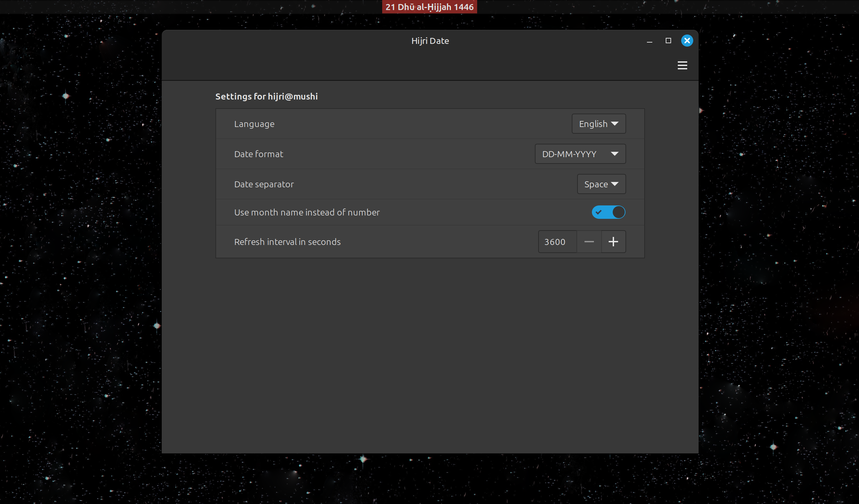Increase refresh interval with plus button
The width and height of the screenshot is (859, 504).
613,241
